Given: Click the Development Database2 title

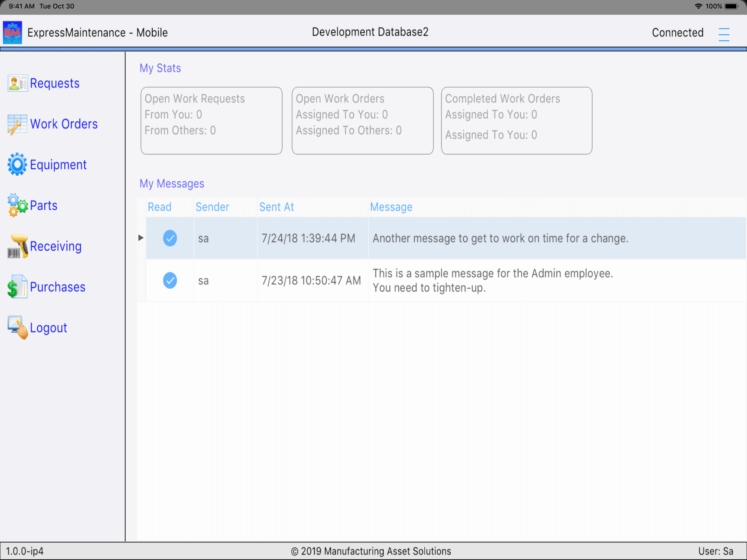Looking at the screenshot, I should click(370, 32).
